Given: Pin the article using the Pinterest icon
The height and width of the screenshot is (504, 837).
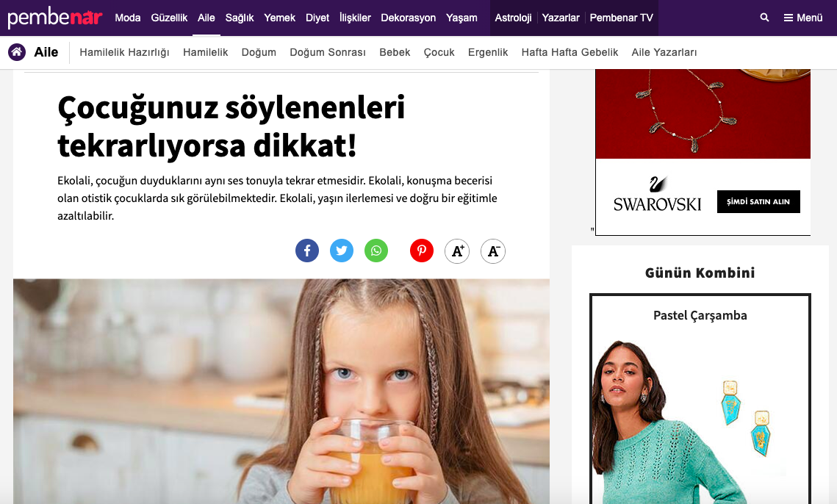Looking at the screenshot, I should (x=422, y=251).
